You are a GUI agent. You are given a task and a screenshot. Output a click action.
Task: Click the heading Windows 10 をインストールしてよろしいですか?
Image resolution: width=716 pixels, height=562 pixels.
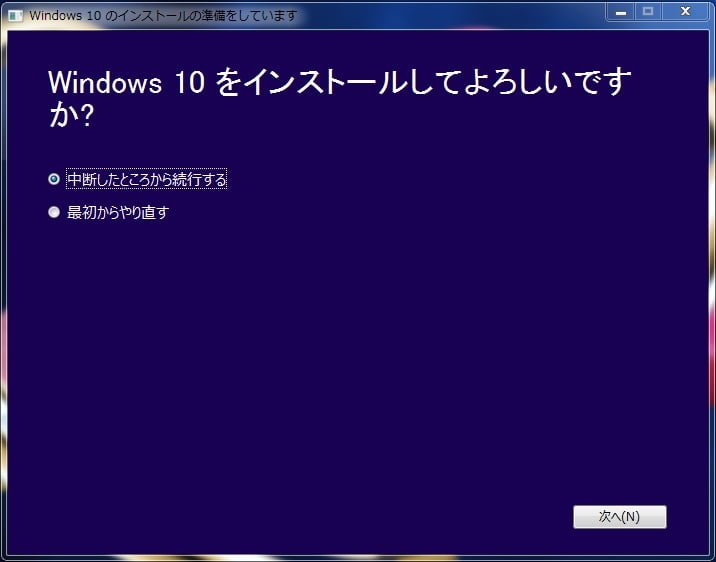pos(339,83)
